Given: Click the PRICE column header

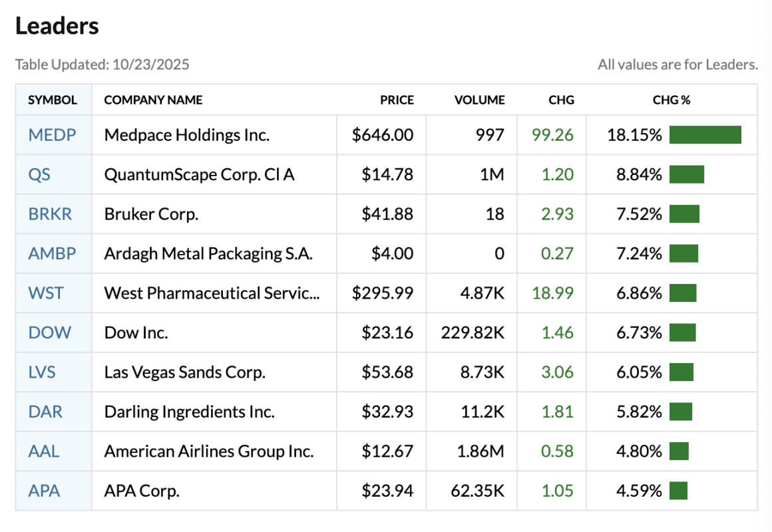Looking at the screenshot, I should [397, 100].
